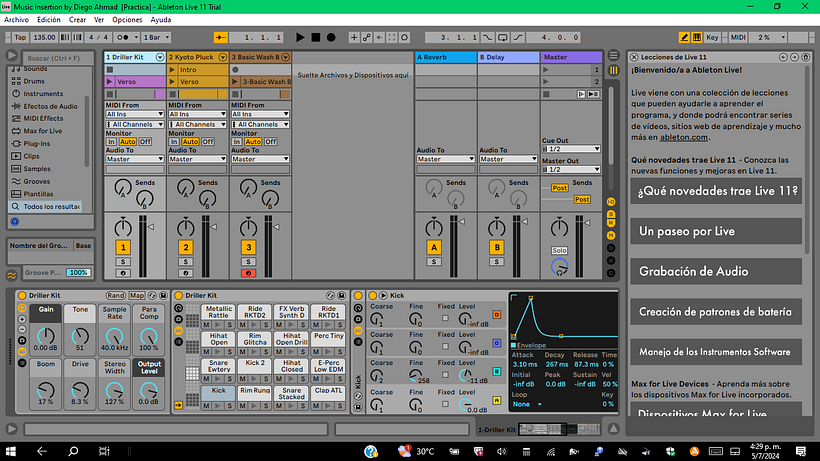
Task: Click the Map button on Driller Kit
Action: pos(136,295)
